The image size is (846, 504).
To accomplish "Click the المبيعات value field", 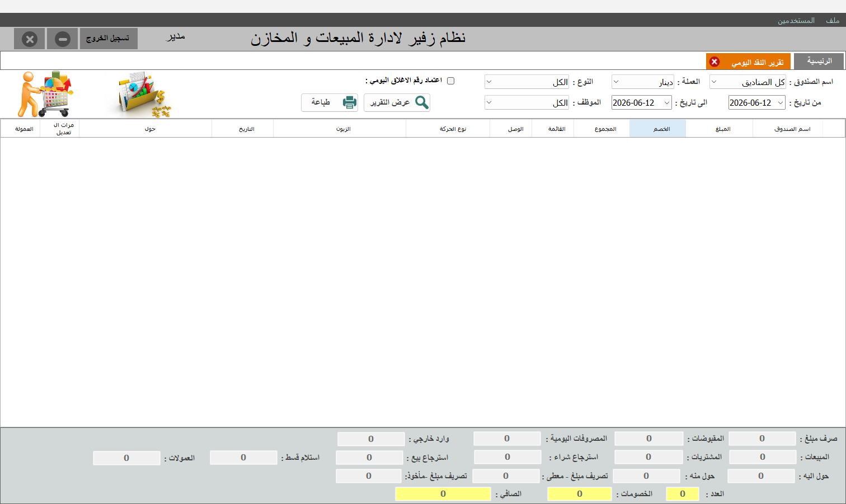I will click(x=763, y=457).
